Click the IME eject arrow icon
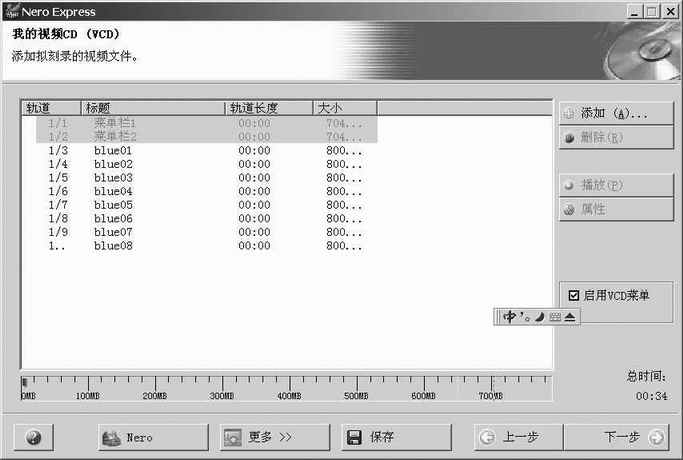Screen dimensions: 683x460 (570, 317)
